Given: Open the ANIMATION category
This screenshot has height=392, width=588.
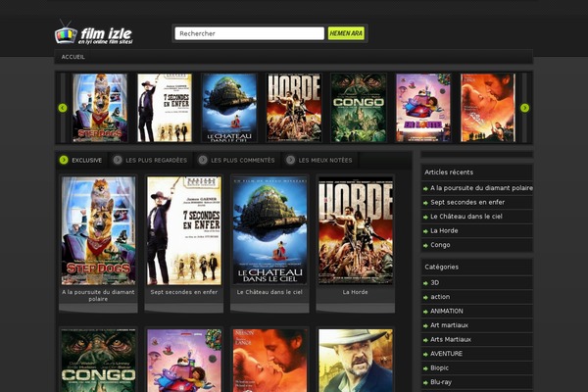Looking at the screenshot, I should coord(446,311).
